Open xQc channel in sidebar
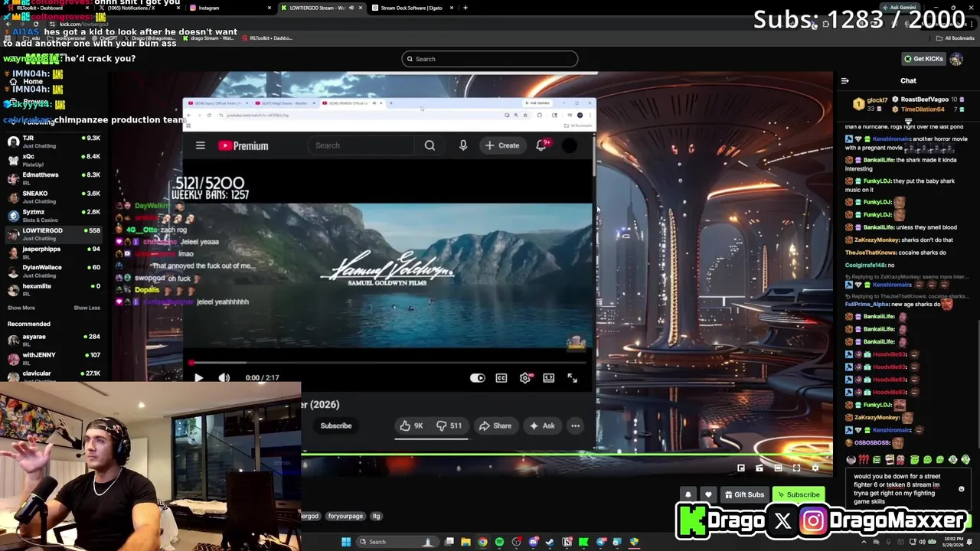The width and height of the screenshot is (980, 551). tap(54, 160)
